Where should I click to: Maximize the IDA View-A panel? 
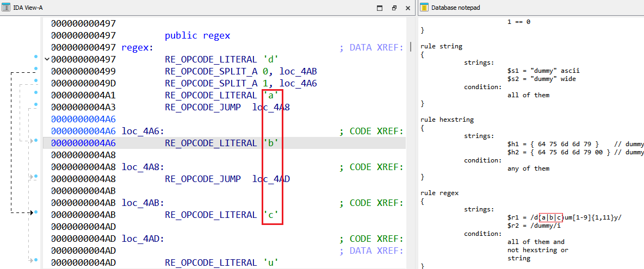(x=381, y=8)
